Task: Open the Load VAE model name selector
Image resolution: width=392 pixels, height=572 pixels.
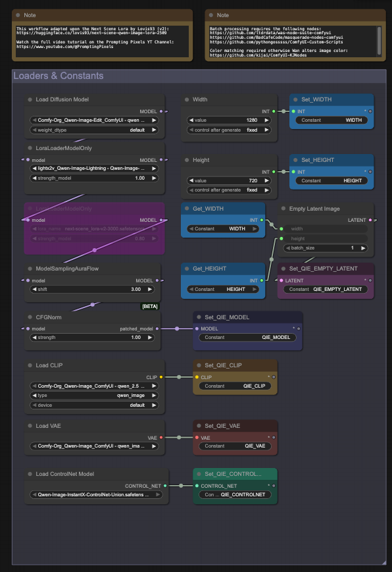Action: tap(94, 446)
